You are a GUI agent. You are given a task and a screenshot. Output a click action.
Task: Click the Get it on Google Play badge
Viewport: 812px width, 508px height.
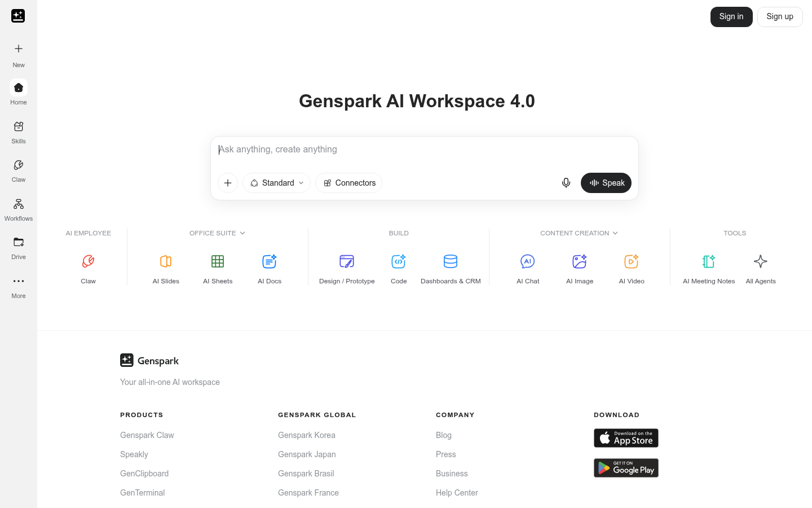[626, 468]
